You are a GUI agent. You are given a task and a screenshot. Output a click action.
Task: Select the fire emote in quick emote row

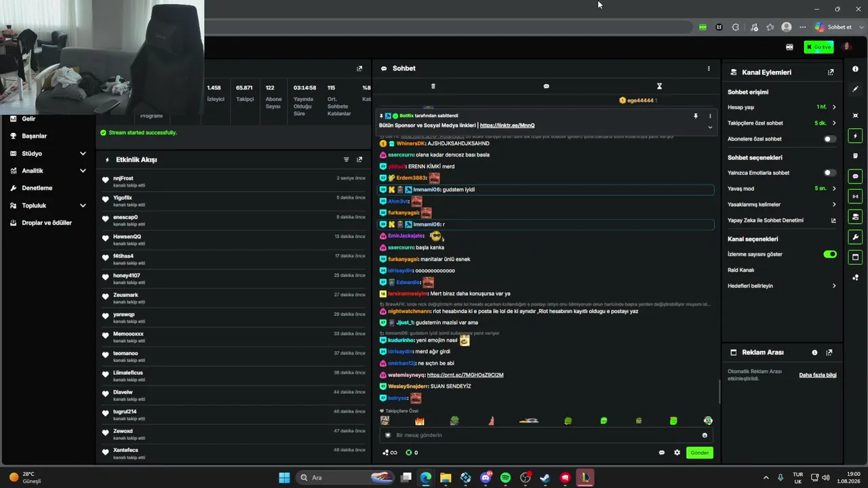click(419, 421)
